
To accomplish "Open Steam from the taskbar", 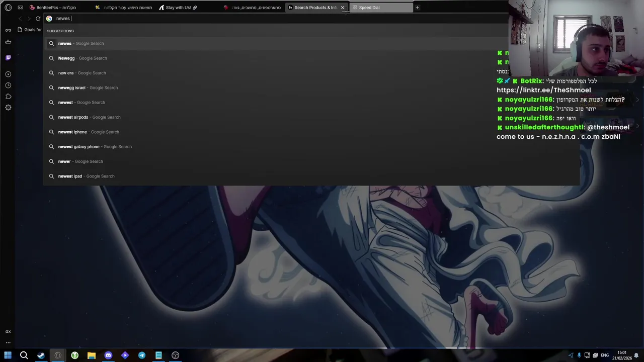I will pos(41,355).
